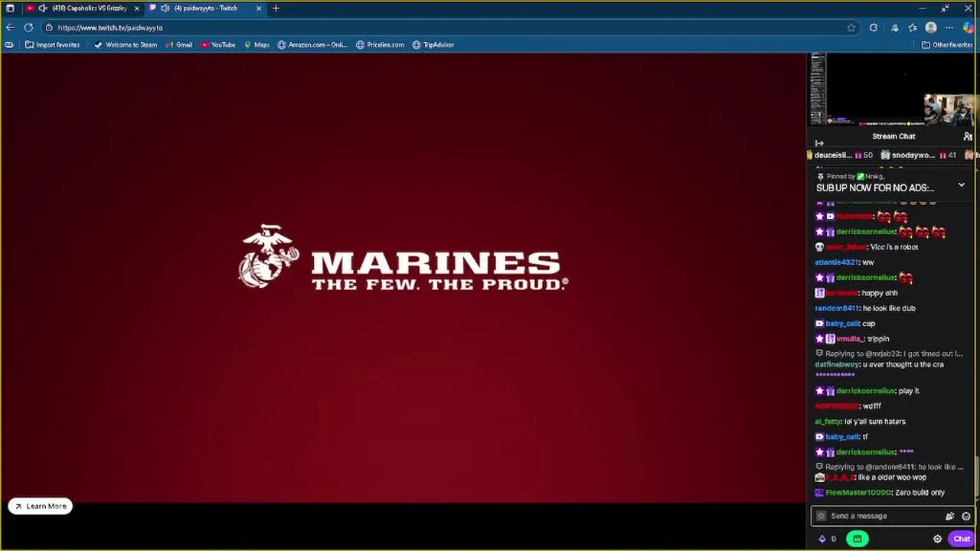980x551 pixels.
Task: Open the Favorites hub icon
Action: [x=913, y=28]
